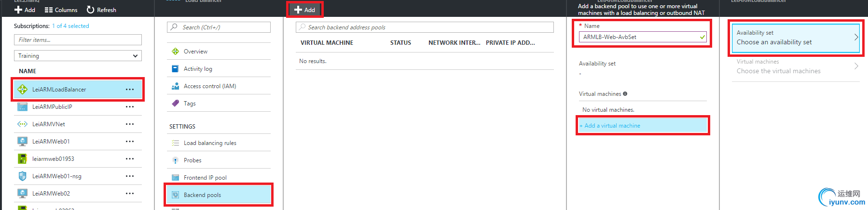Click the Tags icon
This screenshot has height=210, width=868.
(x=176, y=104)
